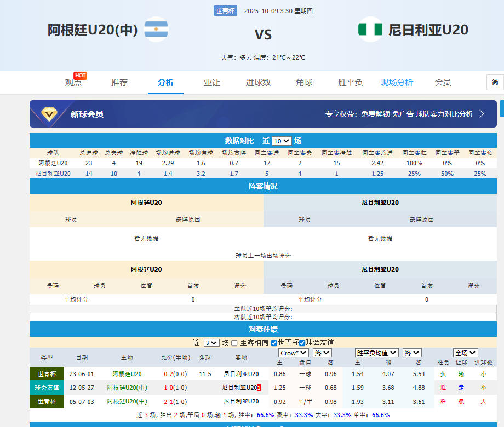The height and width of the screenshot is (427, 504).
Task: Enable the 主客相同 checkbox
Action: pos(234,343)
